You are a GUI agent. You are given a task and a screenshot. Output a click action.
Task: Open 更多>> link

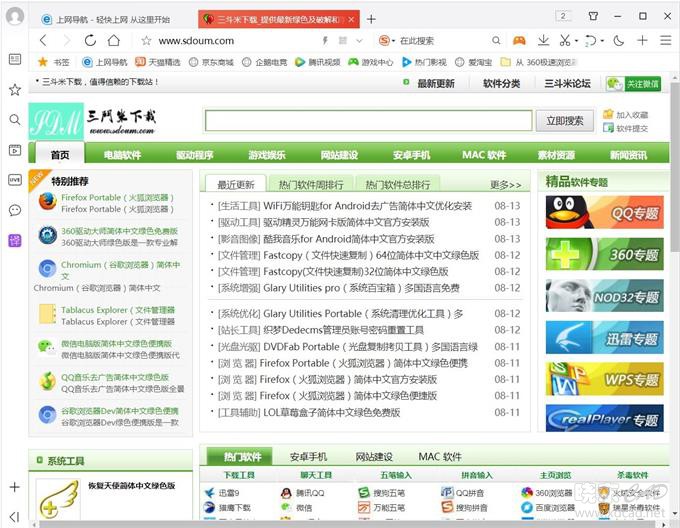coord(506,185)
